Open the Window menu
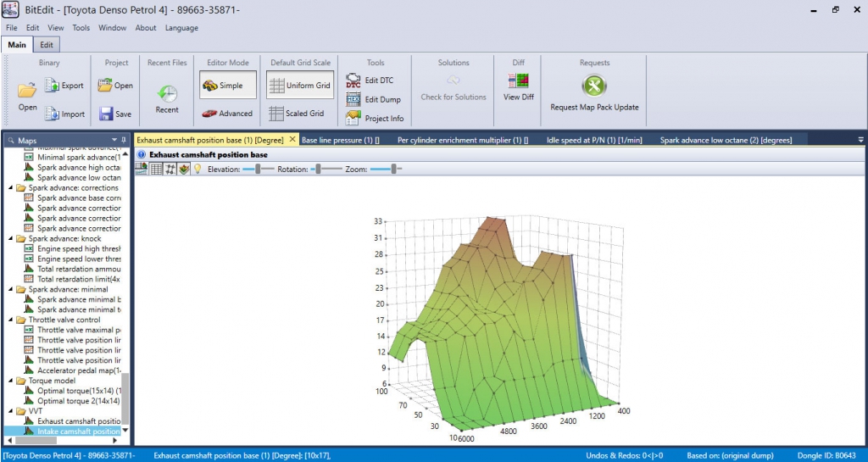 (113, 28)
